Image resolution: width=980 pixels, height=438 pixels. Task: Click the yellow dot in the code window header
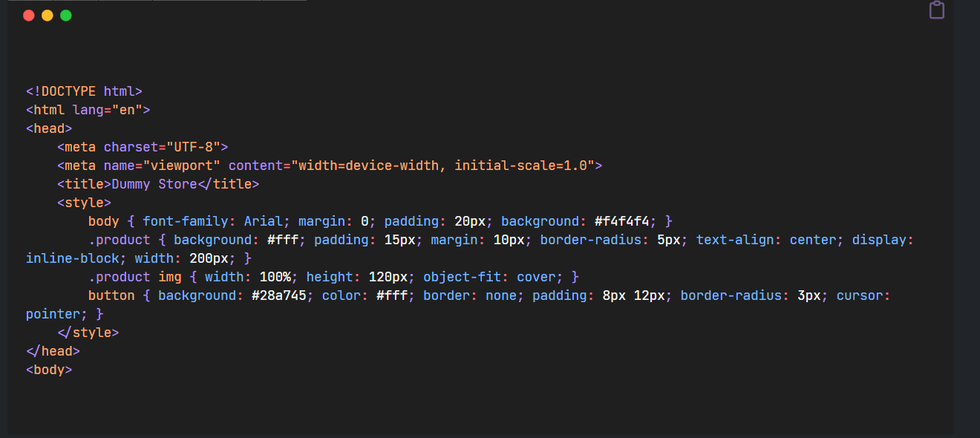coord(48,16)
